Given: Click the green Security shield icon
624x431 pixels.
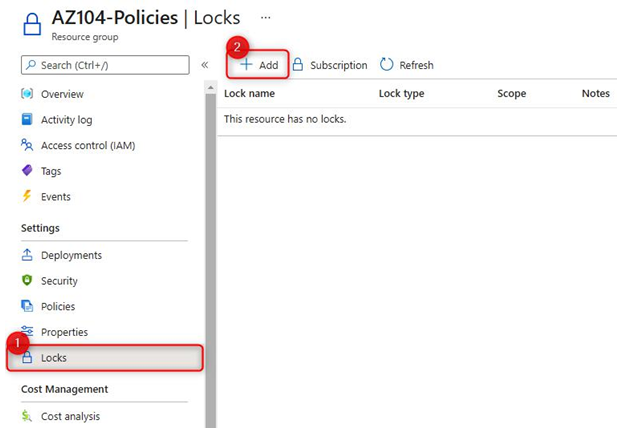Looking at the screenshot, I should click(27, 281).
